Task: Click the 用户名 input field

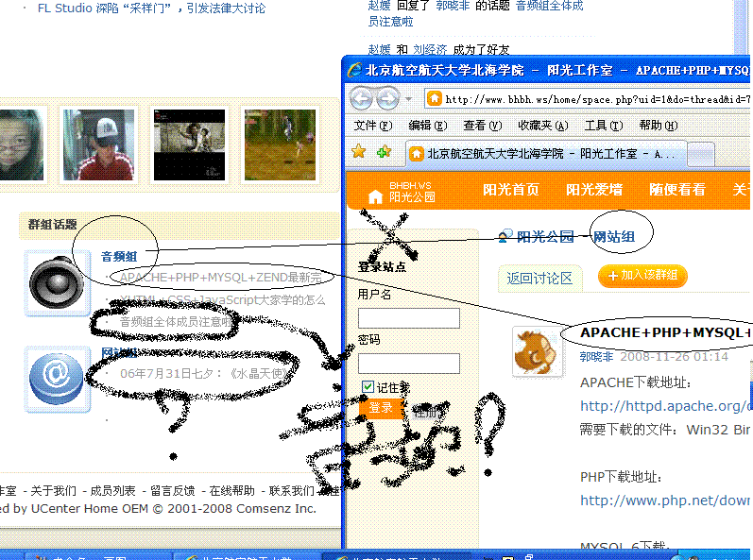Action: 409,318
